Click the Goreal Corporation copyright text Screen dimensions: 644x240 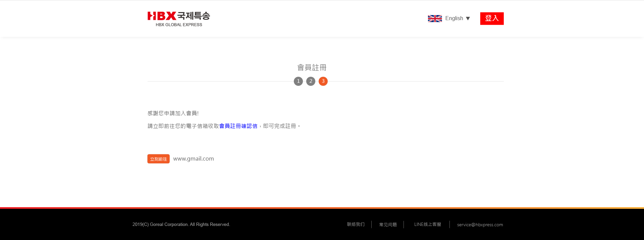(181, 224)
